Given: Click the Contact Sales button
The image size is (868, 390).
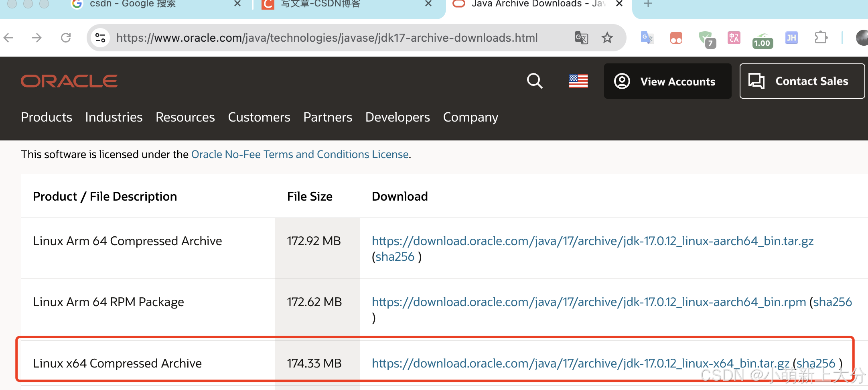Looking at the screenshot, I should click(802, 81).
